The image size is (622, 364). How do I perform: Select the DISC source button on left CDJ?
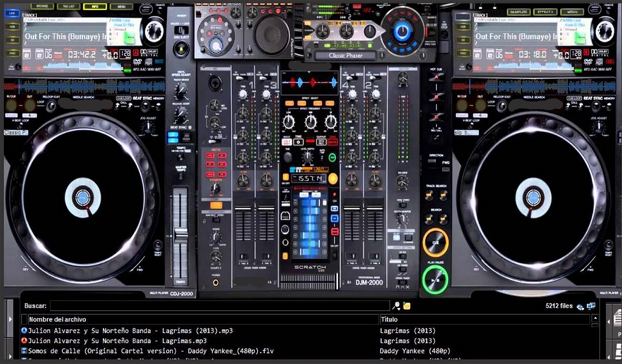click(13, 53)
